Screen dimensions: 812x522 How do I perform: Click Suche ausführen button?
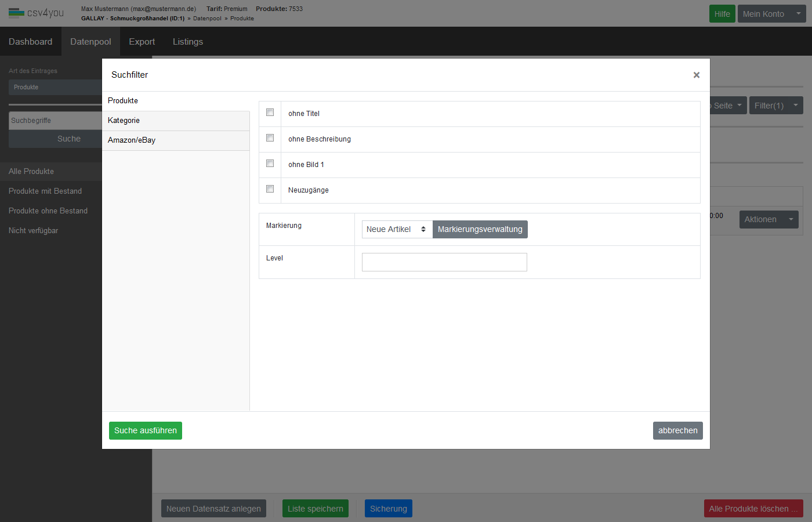tap(146, 430)
